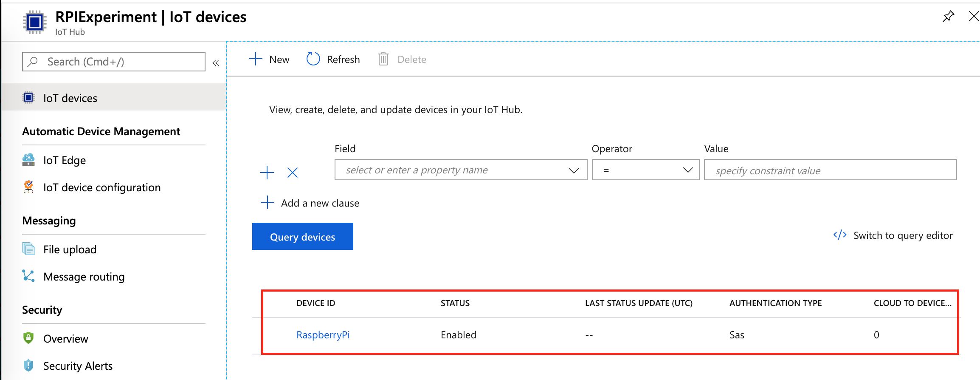The image size is (980, 380).
Task: Click the RPIExperiment | IoT devices title
Action: click(x=151, y=17)
